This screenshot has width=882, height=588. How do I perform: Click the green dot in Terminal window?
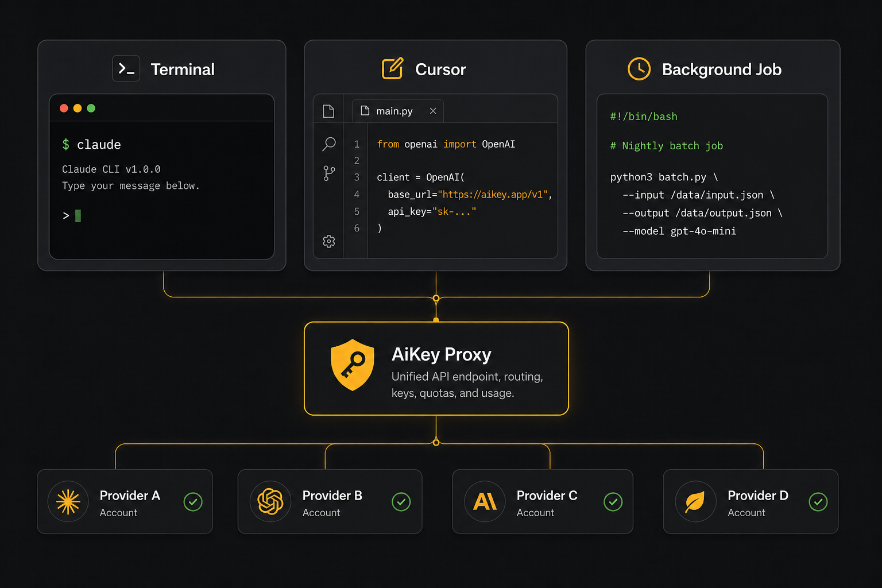[91, 108]
